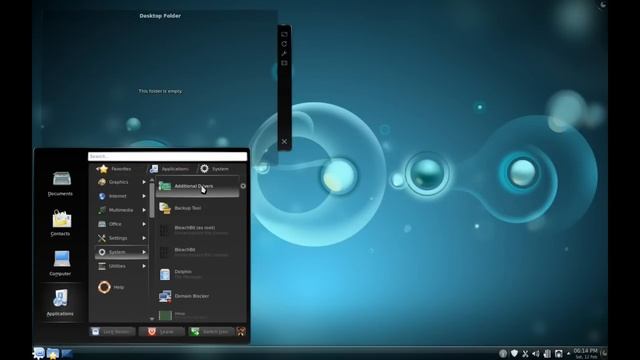Open the corner desktop toolbox icon
Image resolution: width=640 pixels, height=360 pixels.
(x=603, y=4)
